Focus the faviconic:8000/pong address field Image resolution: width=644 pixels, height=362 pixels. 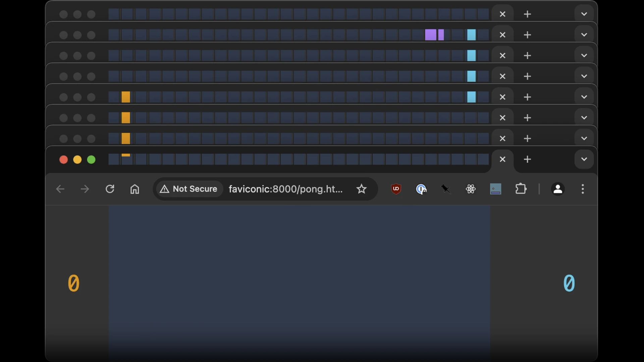(285, 189)
